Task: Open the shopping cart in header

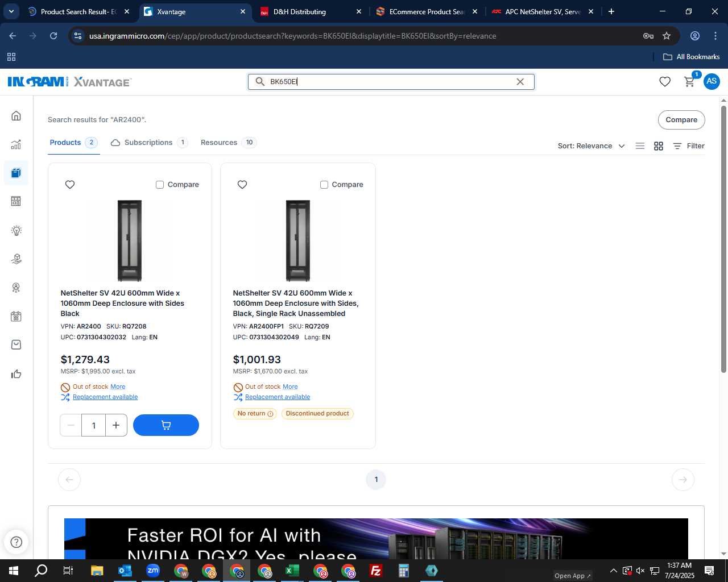Action: click(x=689, y=82)
